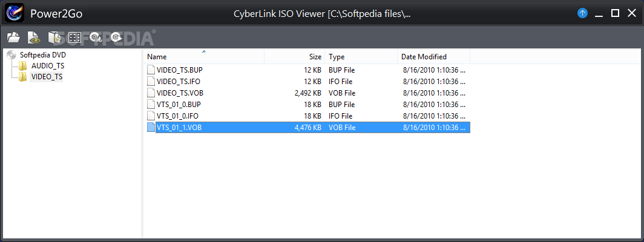Click VTS_01_1.VOB file icon
This screenshot has width=644, height=242.
coord(151,128)
